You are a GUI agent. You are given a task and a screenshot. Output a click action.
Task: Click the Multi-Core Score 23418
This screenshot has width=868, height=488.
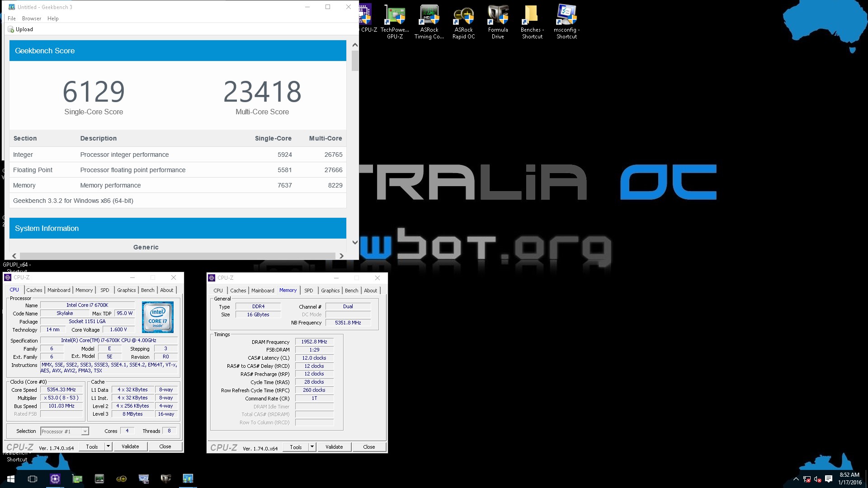point(262,92)
